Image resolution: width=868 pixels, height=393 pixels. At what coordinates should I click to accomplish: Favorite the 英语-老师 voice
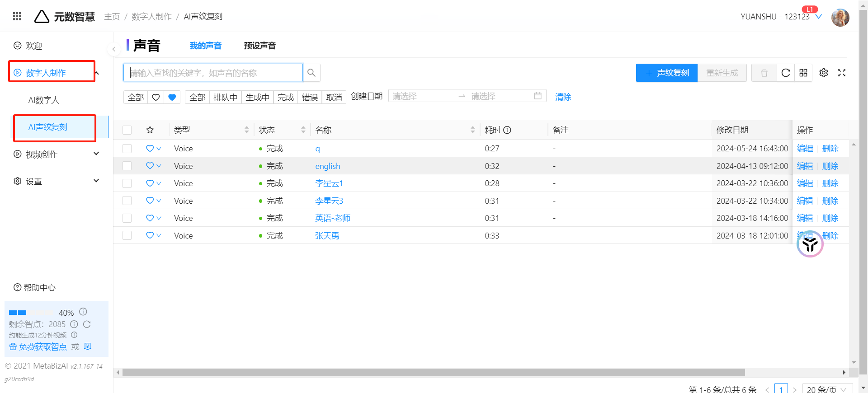150,218
